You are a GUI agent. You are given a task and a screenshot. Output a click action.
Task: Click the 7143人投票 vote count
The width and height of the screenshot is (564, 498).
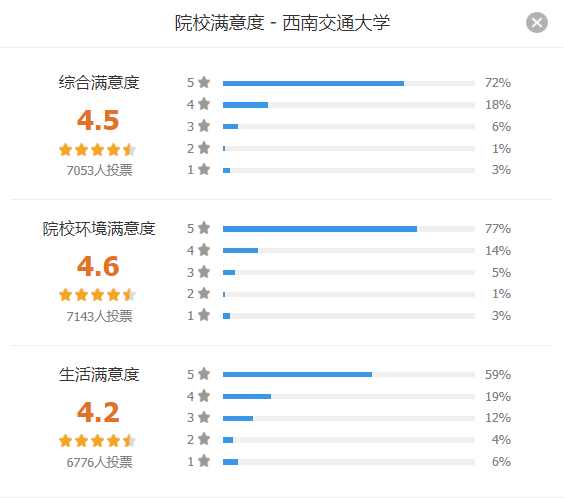(x=99, y=316)
